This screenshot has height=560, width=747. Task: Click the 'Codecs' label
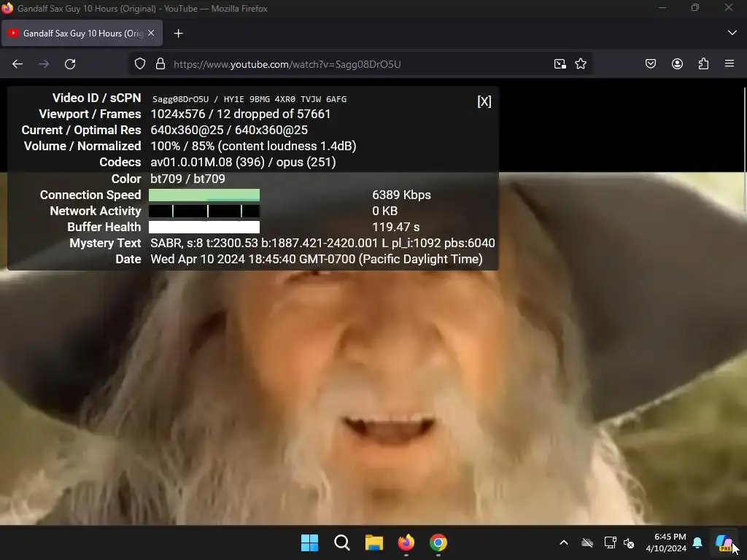pyautogui.click(x=120, y=163)
